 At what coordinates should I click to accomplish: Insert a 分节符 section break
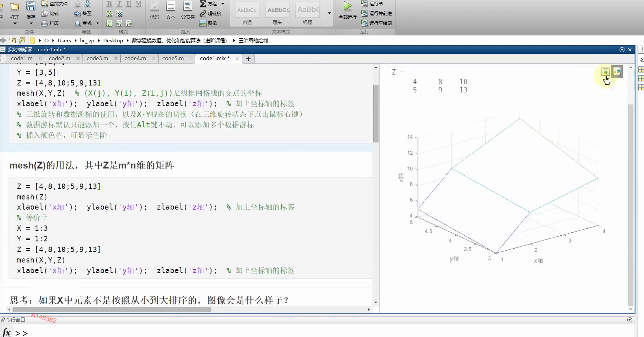click(188, 10)
